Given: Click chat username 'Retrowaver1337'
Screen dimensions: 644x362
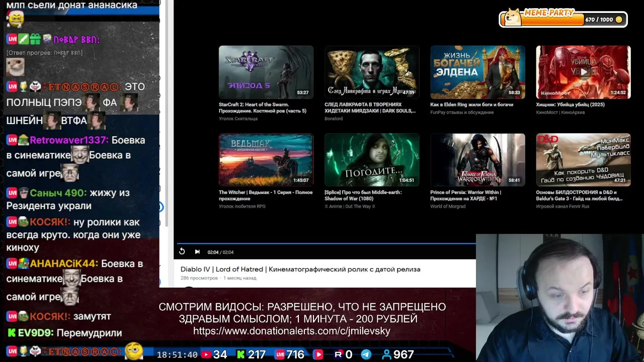Looking at the screenshot, I should [x=69, y=140].
